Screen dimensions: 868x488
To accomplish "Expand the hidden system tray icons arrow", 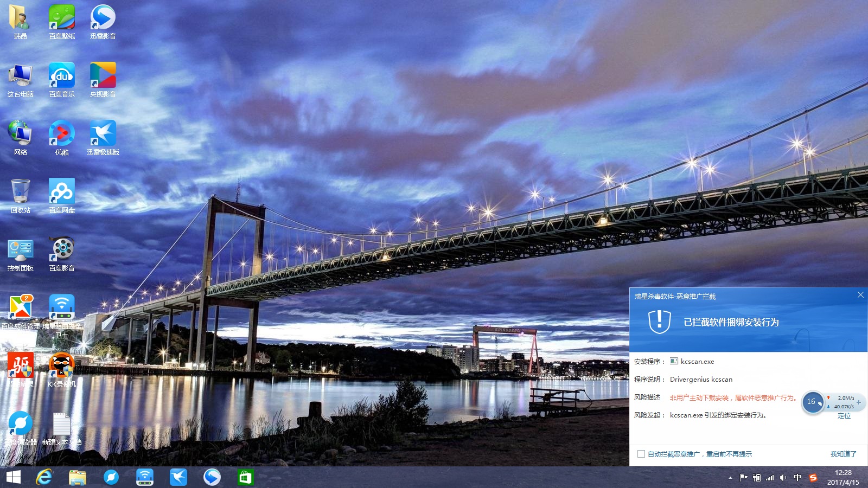I will click(730, 478).
